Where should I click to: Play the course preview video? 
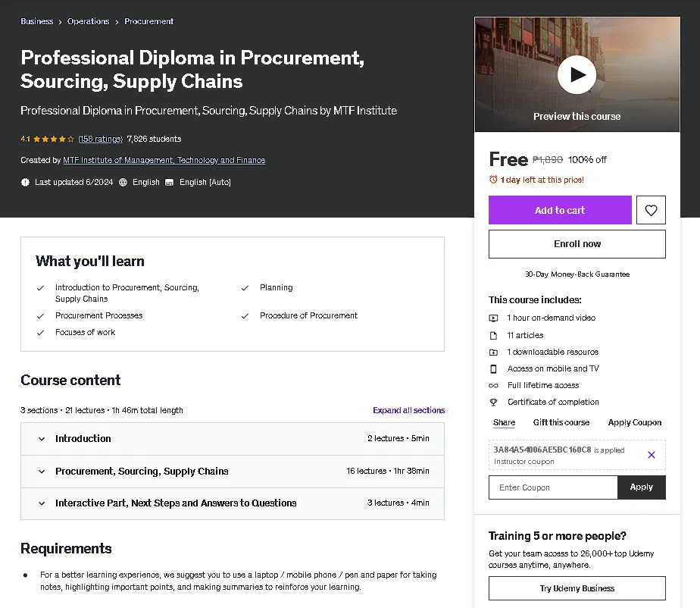[577, 74]
